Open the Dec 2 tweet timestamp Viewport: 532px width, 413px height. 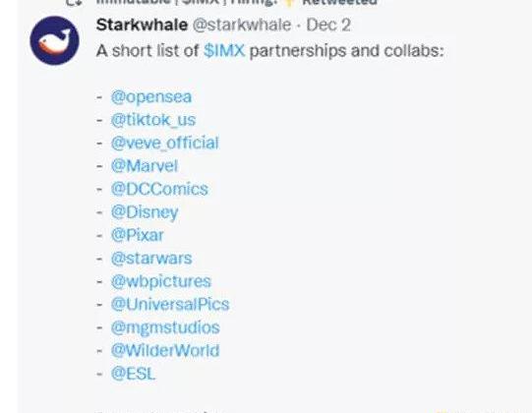coord(328,26)
